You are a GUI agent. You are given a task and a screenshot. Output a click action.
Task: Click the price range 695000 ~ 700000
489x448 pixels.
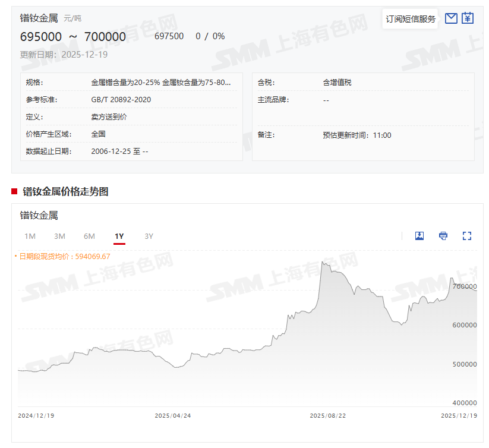coord(73,37)
